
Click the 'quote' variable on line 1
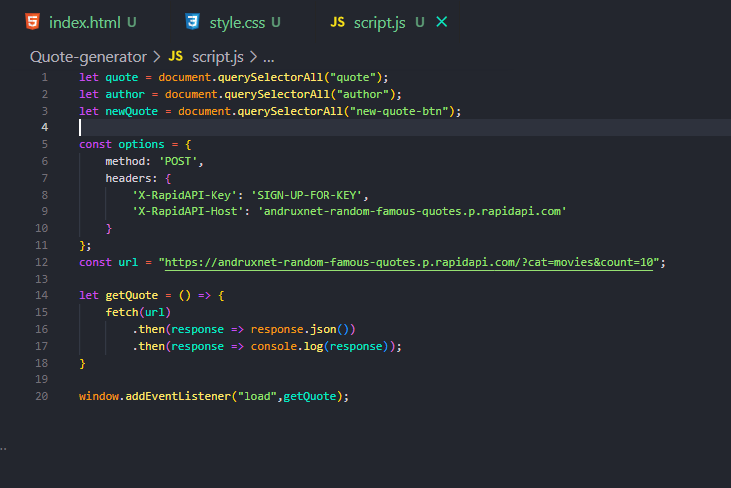pyautogui.click(x=122, y=77)
